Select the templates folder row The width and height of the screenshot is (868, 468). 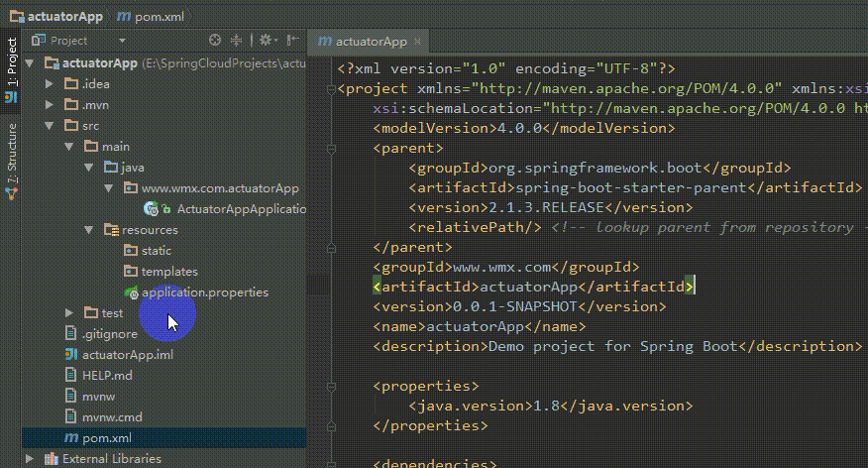tap(163, 272)
